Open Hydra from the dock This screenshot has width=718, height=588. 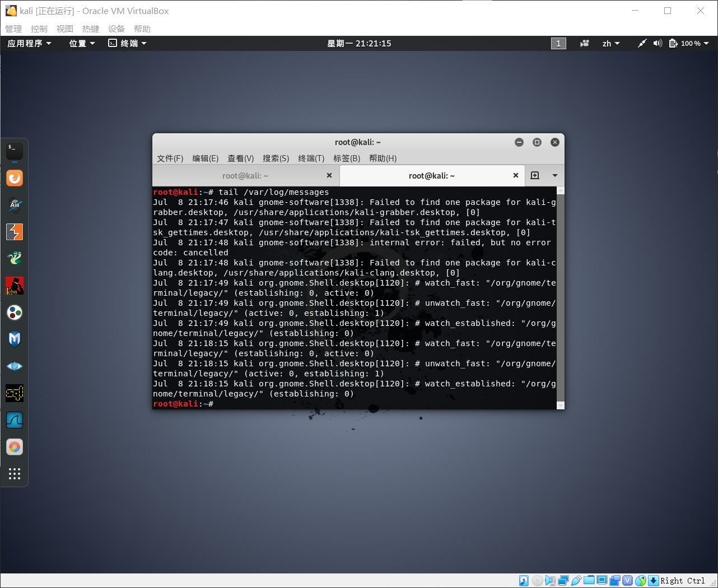(14, 259)
